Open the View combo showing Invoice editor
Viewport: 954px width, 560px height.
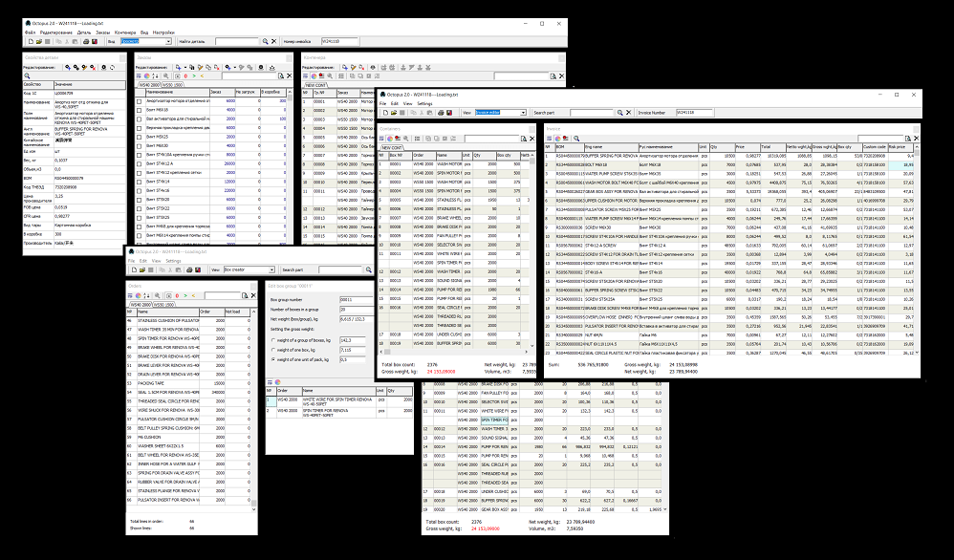(x=501, y=113)
